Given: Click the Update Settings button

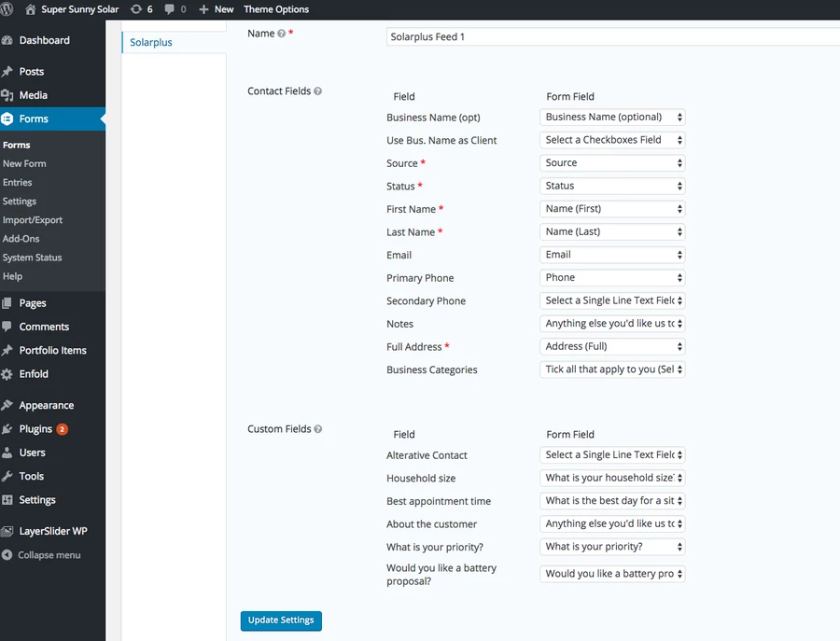Looking at the screenshot, I should click(281, 620).
